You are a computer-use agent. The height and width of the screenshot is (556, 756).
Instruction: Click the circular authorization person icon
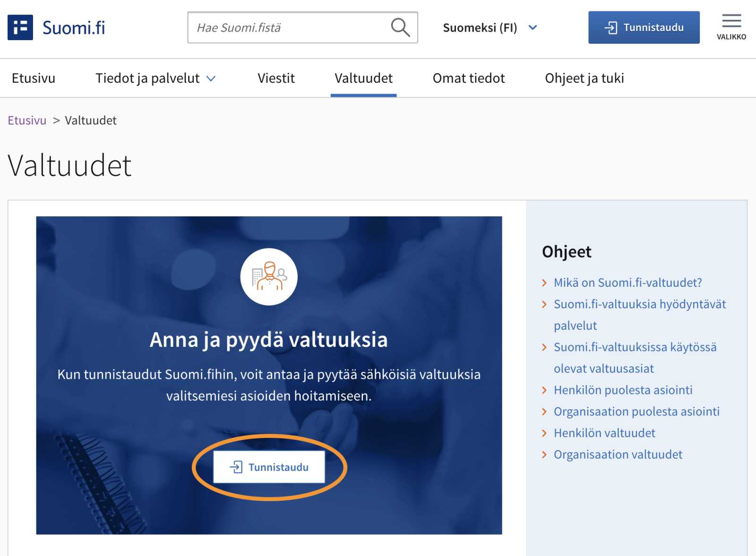click(x=269, y=277)
